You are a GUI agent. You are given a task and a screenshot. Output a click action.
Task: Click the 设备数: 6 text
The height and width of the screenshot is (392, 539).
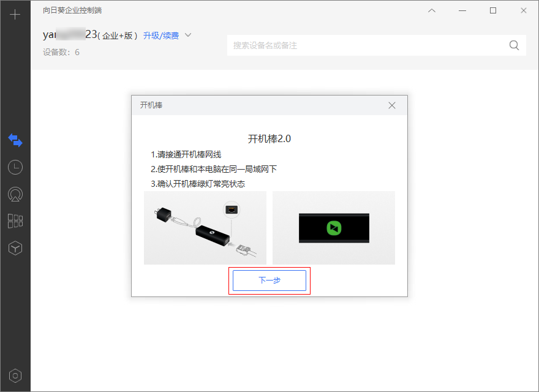pos(61,52)
